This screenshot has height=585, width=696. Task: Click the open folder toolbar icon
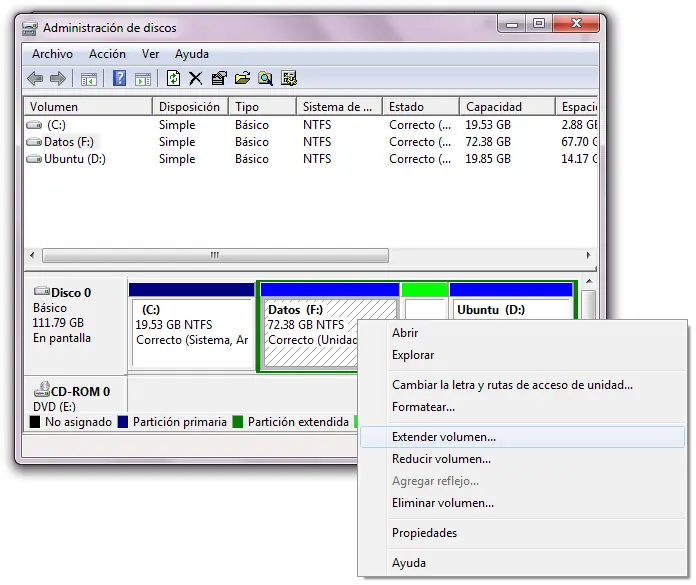coord(242,79)
